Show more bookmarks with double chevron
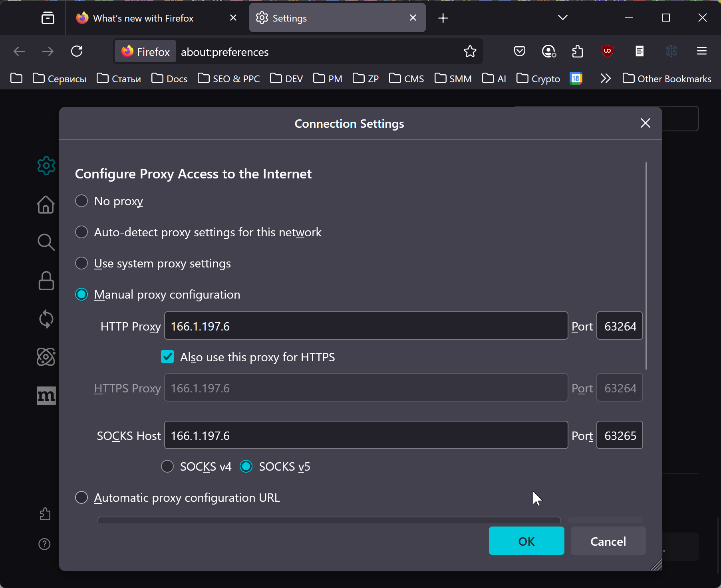The width and height of the screenshot is (721, 588). 606,78
